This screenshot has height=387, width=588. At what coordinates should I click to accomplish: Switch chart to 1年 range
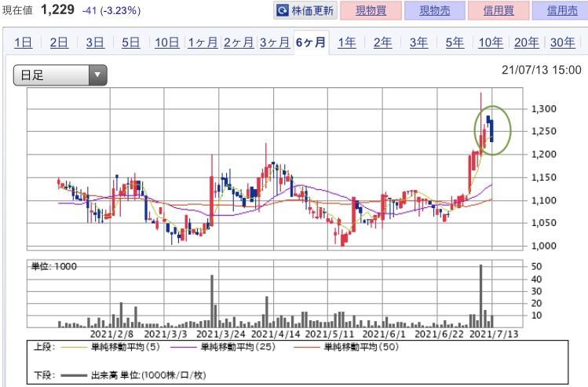click(347, 42)
